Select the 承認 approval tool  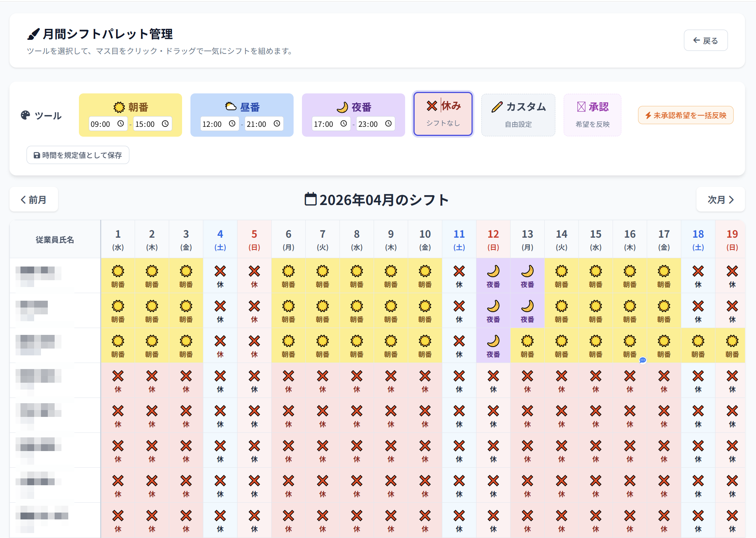click(x=592, y=115)
